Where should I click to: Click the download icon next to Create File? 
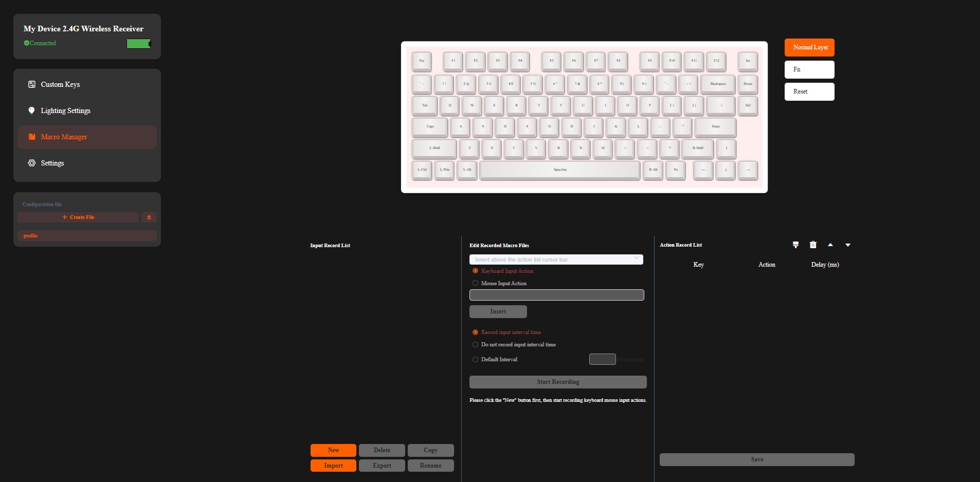click(149, 217)
